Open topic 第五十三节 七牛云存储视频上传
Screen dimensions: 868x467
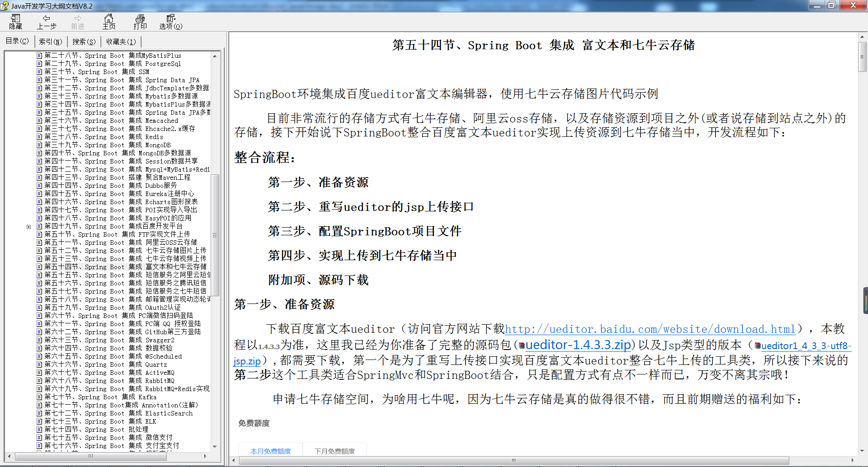(x=125, y=259)
